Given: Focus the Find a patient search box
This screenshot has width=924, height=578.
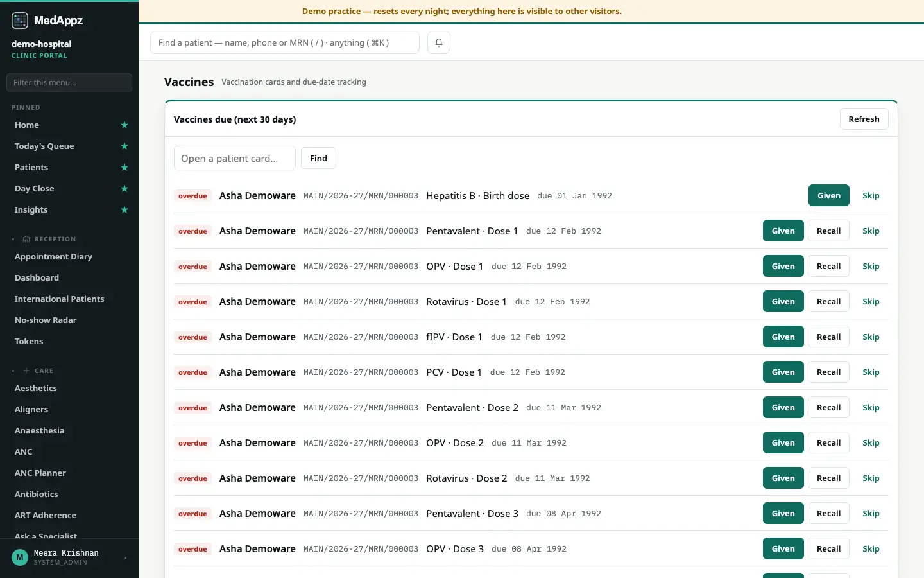Looking at the screenshot, I should [x=285, y=42].
